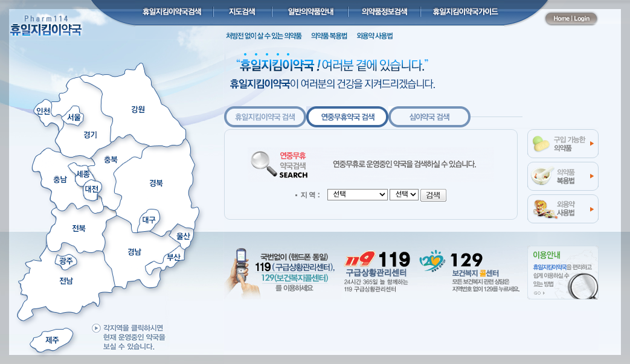Click orange arrow on 의약품 복용법 card

(591, 176)
